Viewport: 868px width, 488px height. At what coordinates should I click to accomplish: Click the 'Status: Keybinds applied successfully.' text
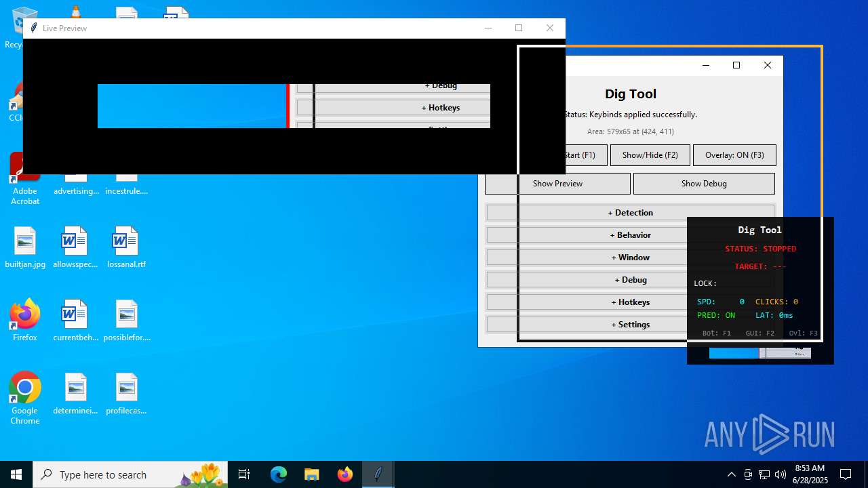point(630,115)
